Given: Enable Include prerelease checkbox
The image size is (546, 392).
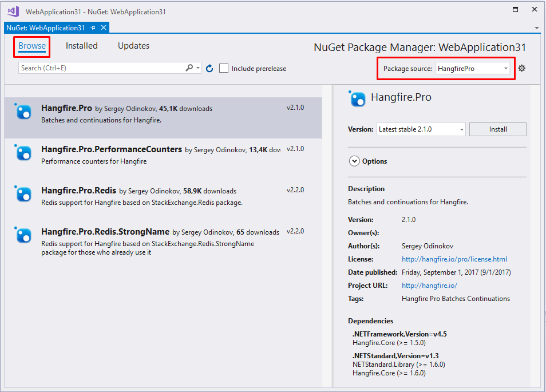Looking at the screenshot, I should click(224, 69).
